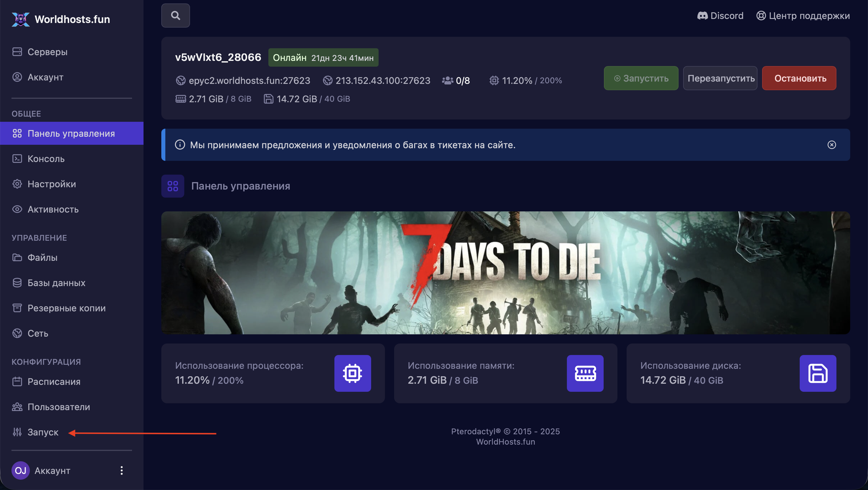Open the account three-dots menu
This screenshot has width=868, height=490.
(122, 470)
